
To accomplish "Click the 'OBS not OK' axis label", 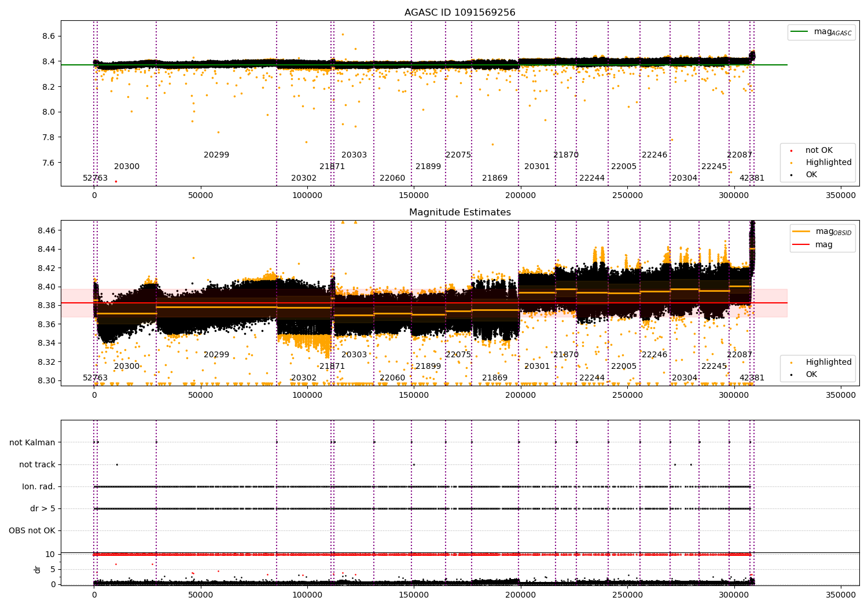I will point(32,530).
